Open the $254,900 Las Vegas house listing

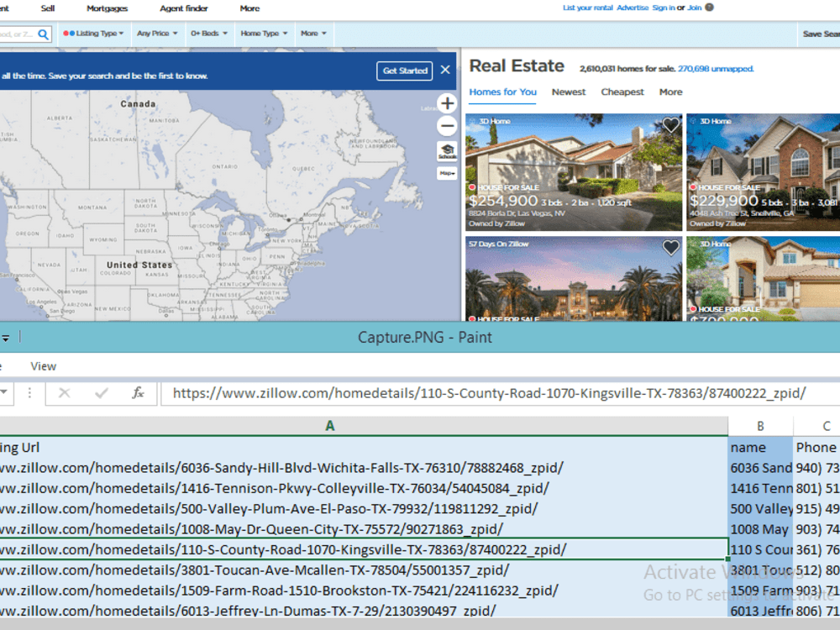coord(574,172)
